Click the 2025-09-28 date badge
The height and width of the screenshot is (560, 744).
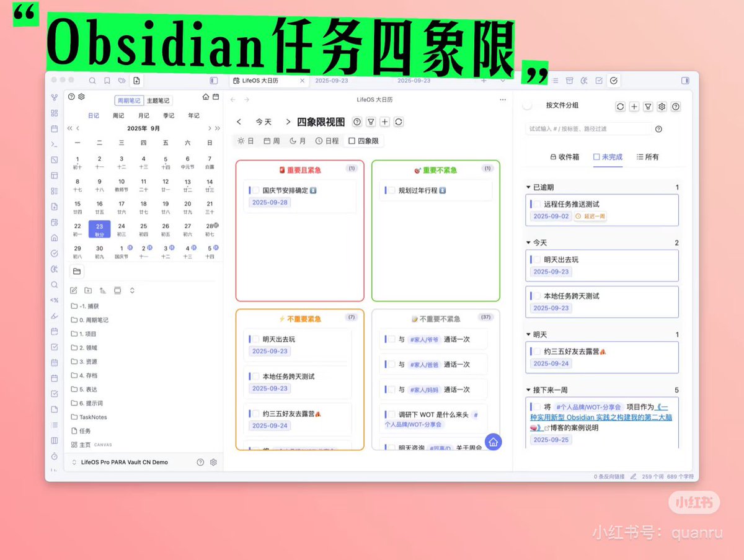click(x=270, y=202)
